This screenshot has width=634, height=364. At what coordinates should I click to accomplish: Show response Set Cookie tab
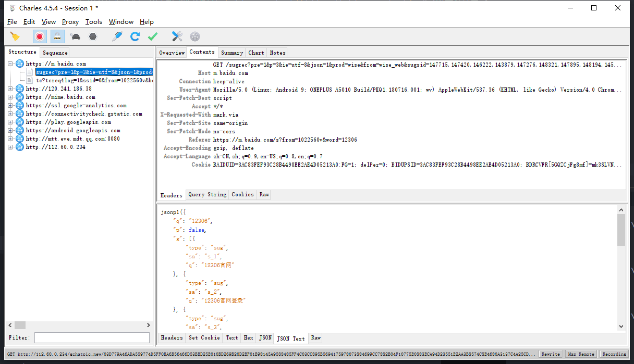click(x=204, y=338)
